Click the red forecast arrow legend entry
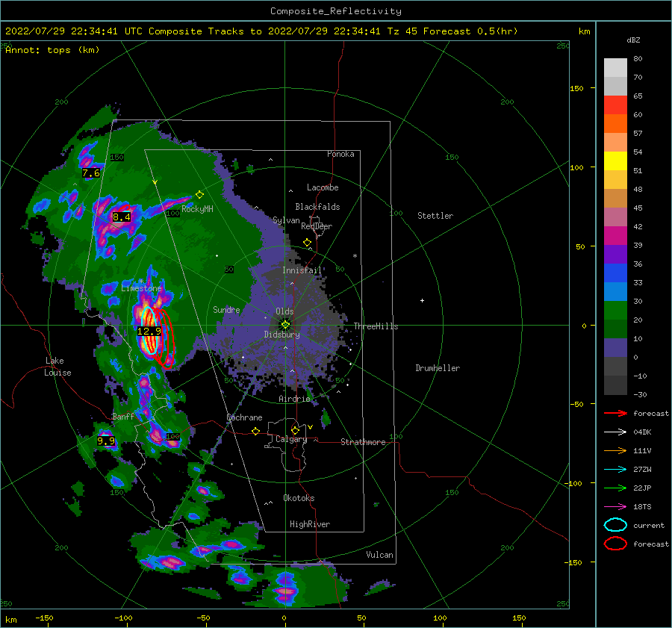This screenshot has height=628, width=672. 615,413
